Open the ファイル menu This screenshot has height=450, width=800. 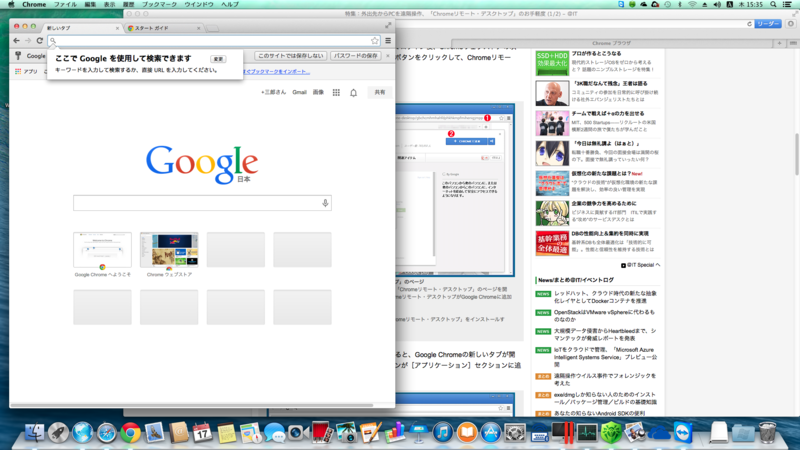click(x=65, y=4)
